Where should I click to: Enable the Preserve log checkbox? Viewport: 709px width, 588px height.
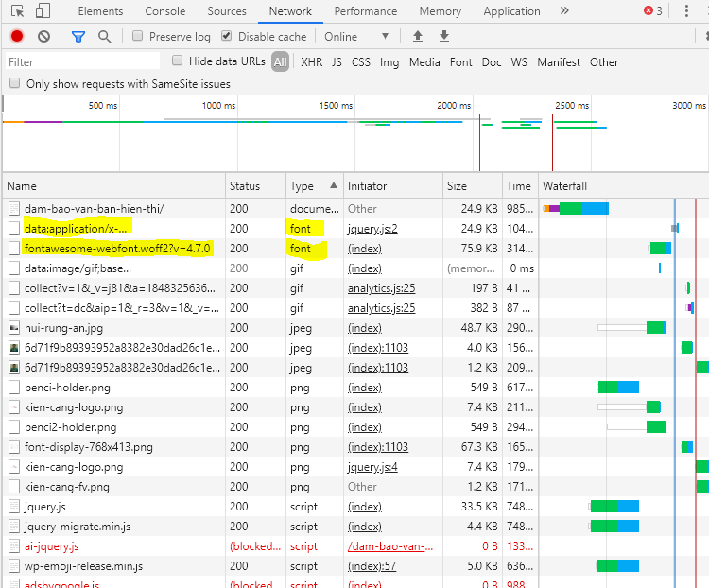[138, 36]
